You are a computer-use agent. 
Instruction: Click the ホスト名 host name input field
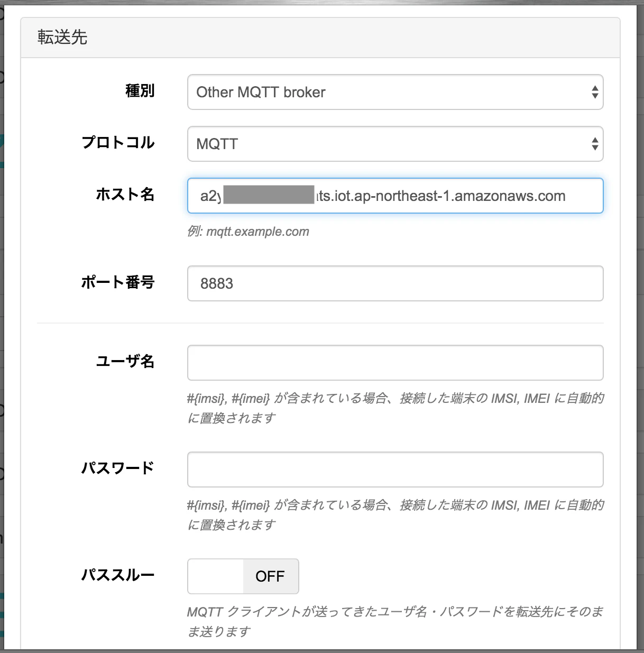pos(395,196)
